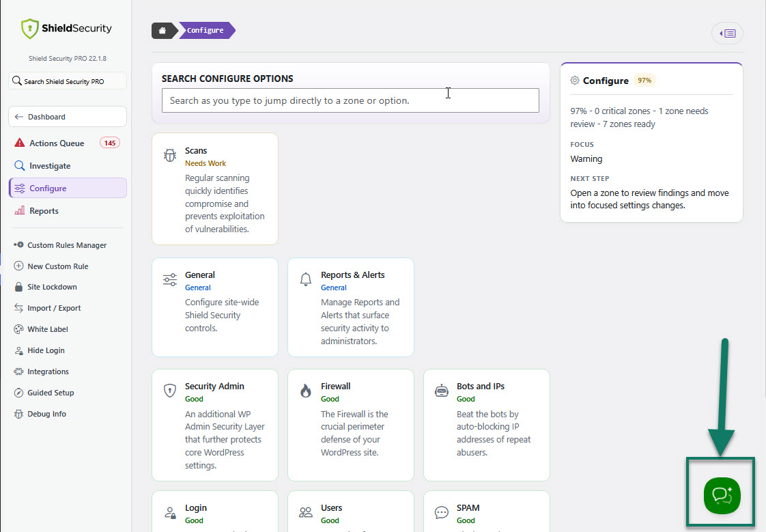
Task: Click the Site Lockdown padlock icon
Action: click(x=18, y=287)
